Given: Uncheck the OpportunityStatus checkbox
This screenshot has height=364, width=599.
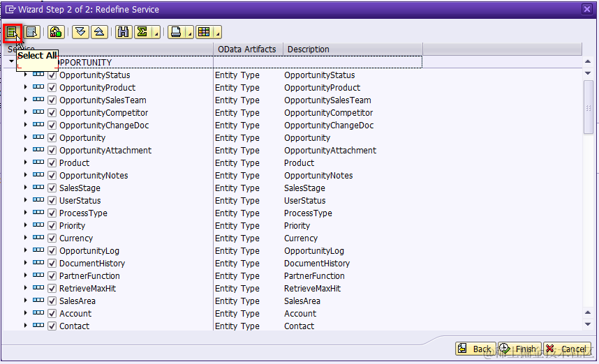Looking at the screenshot, I should (52, 75).
